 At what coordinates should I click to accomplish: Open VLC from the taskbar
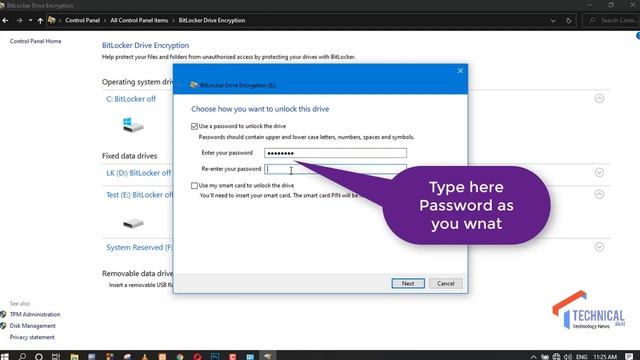pos(145,357)
